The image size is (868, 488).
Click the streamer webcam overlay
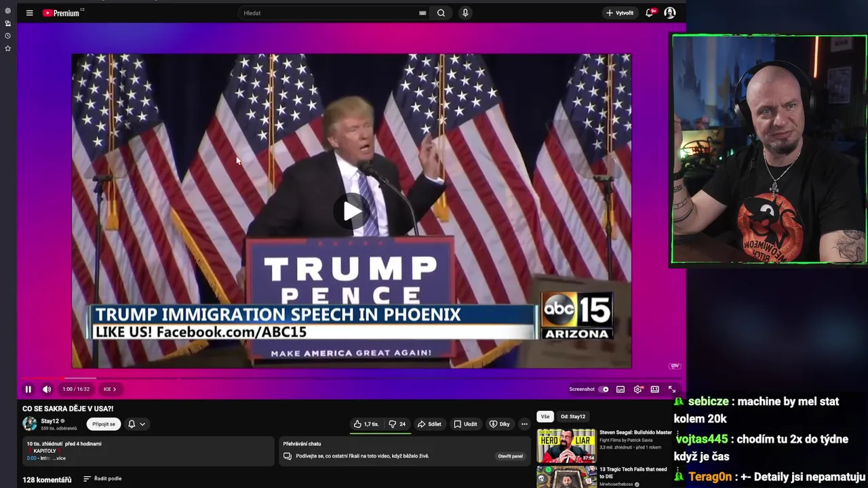click(769, 149)
